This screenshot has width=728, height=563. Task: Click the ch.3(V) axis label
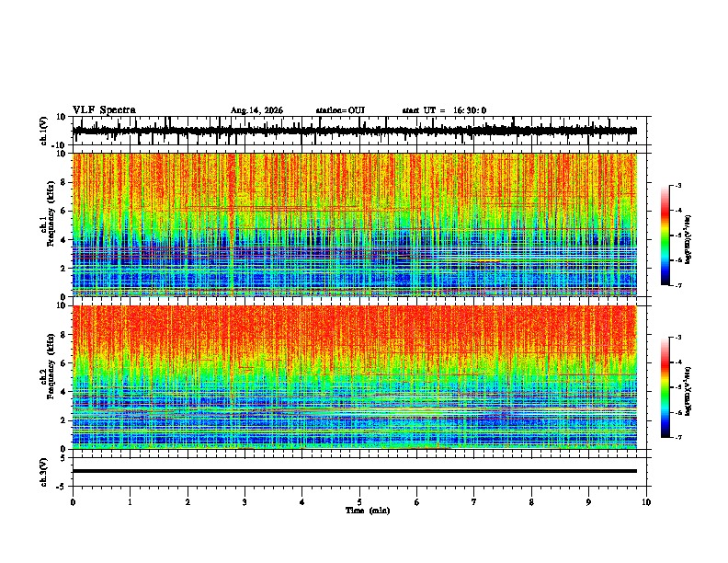click(44, 472)
